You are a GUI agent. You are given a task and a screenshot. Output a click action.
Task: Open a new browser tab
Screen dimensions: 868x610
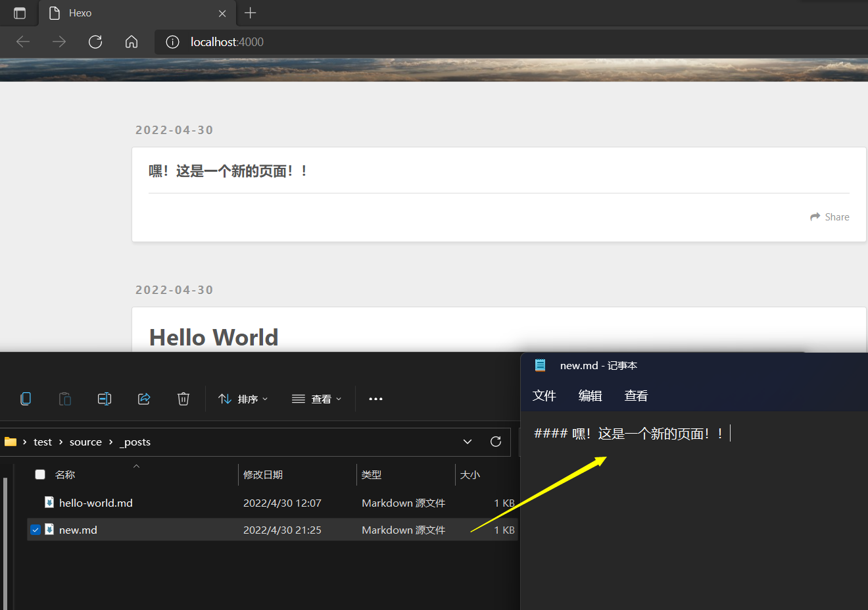(x=251, y=13)
